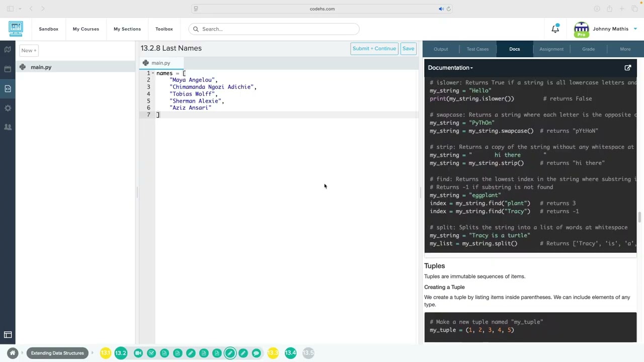Click the browser share icon
644x362 pixels.
[x=609, y=9]
